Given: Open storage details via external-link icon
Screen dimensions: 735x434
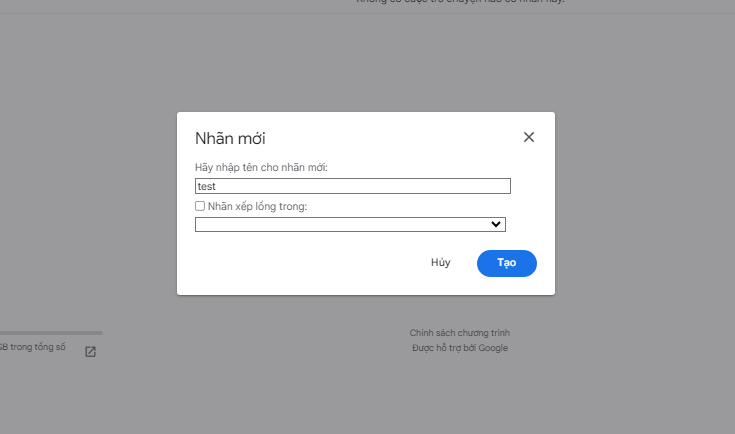Looking at the screenshot, I should click(x=90, y=351).
